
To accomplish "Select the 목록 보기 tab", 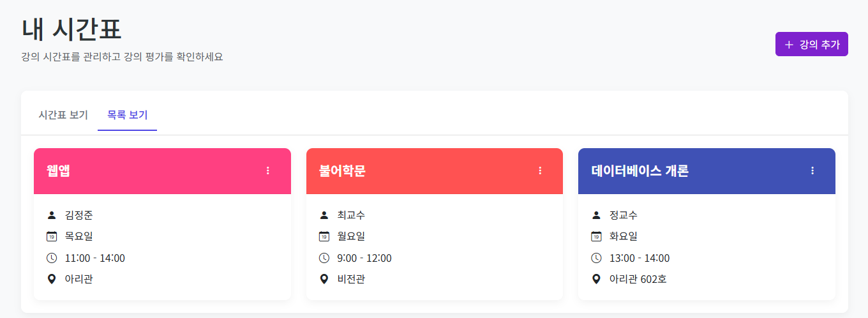I will click(x=127, y=115).
